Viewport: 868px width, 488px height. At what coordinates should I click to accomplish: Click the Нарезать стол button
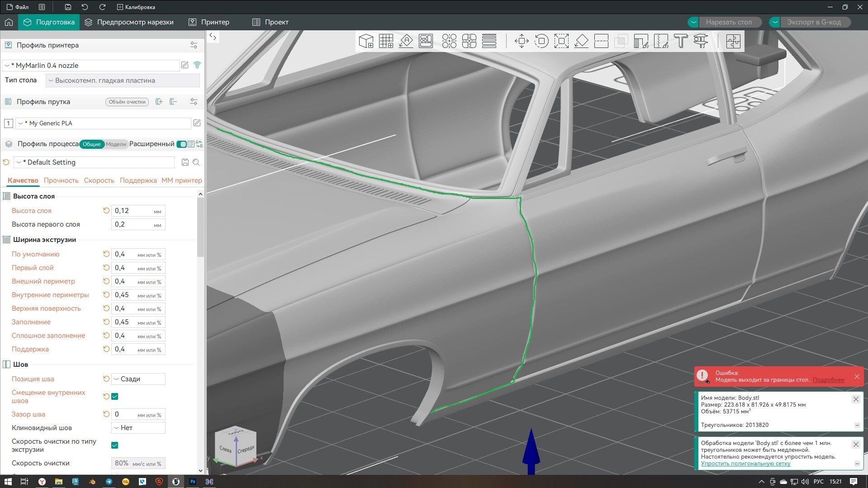point(729,22)
